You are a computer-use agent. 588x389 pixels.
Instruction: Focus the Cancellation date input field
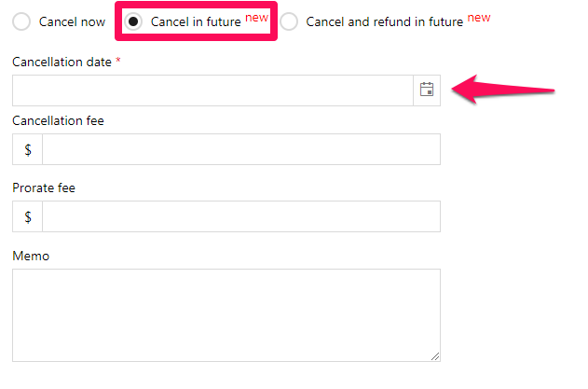click(x=212, y=90)
